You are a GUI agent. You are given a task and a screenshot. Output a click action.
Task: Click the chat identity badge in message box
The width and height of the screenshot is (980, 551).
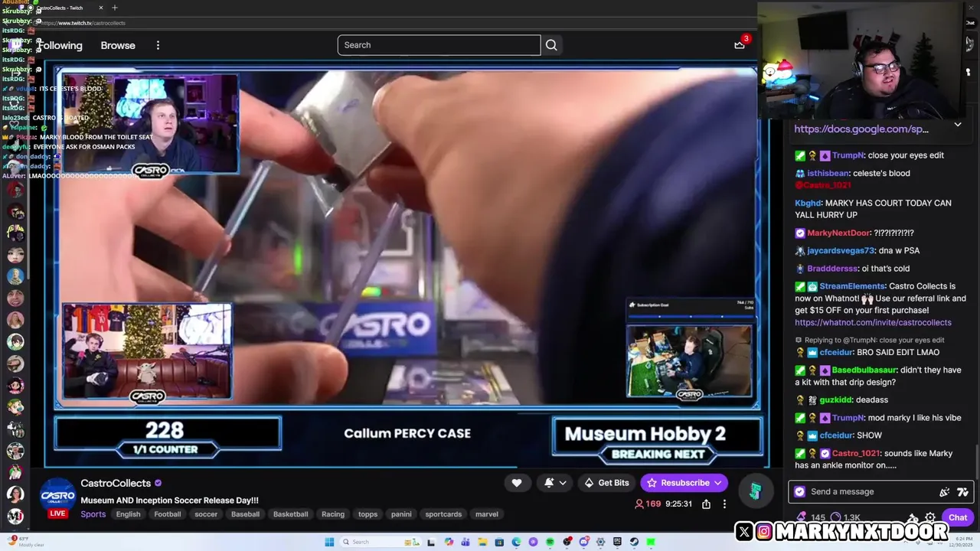tap(800, 492)
